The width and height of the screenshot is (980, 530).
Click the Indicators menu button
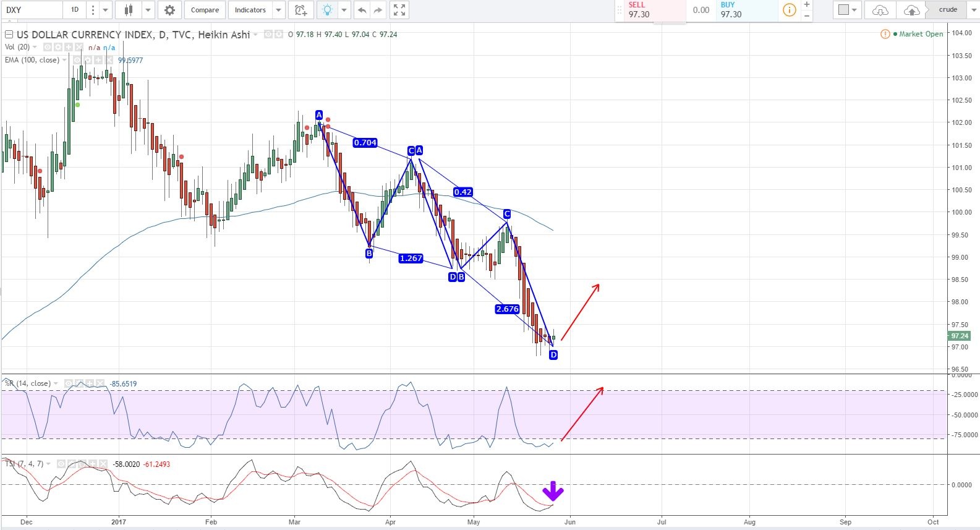(250, 10)
